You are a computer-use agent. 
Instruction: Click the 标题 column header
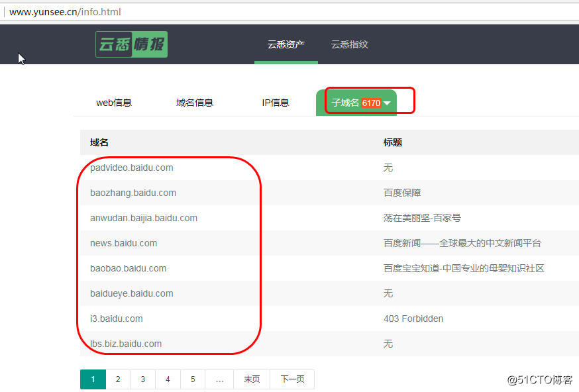[393, 142]
